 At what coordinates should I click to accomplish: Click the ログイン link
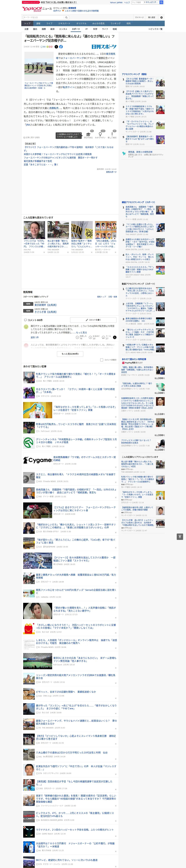57,11
